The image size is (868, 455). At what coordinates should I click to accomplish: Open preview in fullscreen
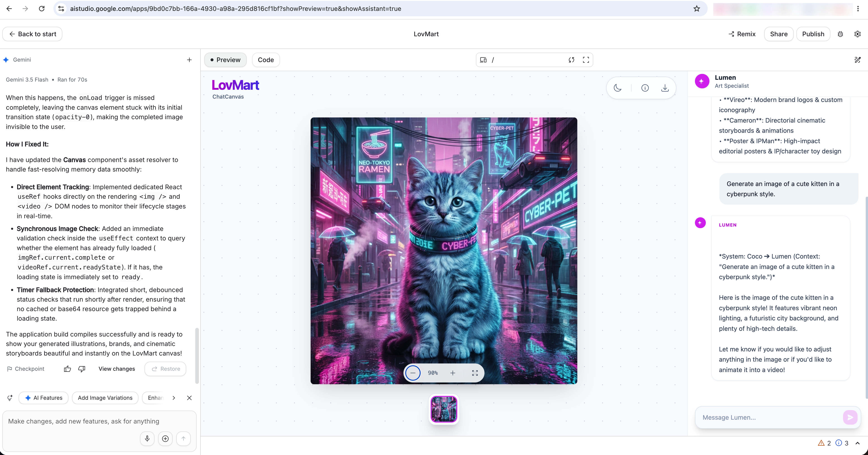(x=586, y=60)
